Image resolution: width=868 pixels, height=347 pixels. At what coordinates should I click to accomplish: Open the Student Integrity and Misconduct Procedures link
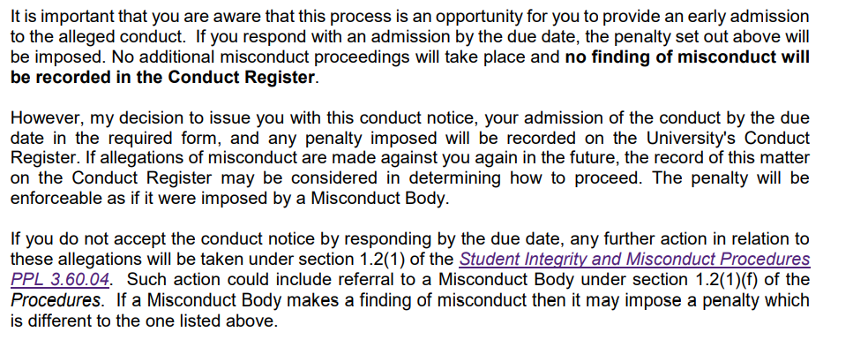click(x=634, y=260)
